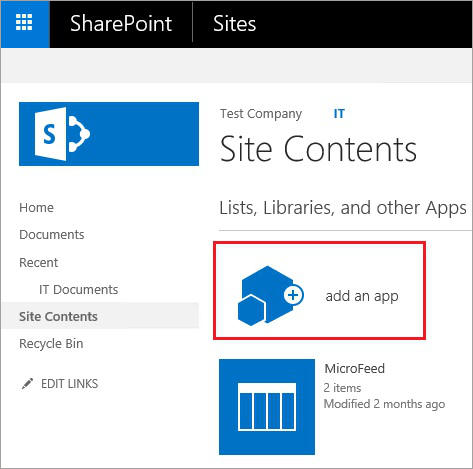Open the MicroFeed list tile icon
The image size is (473, 469).
[x=267, y=407]
